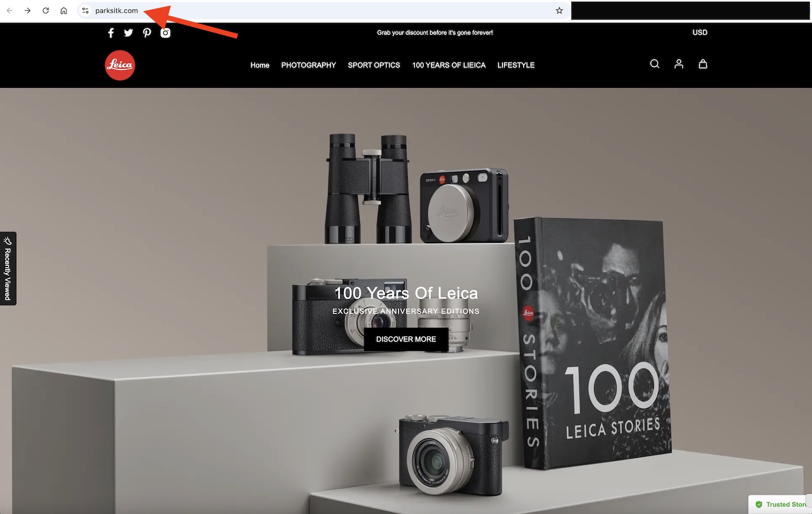Open the Facebook social icon

(x=111, y=33)
